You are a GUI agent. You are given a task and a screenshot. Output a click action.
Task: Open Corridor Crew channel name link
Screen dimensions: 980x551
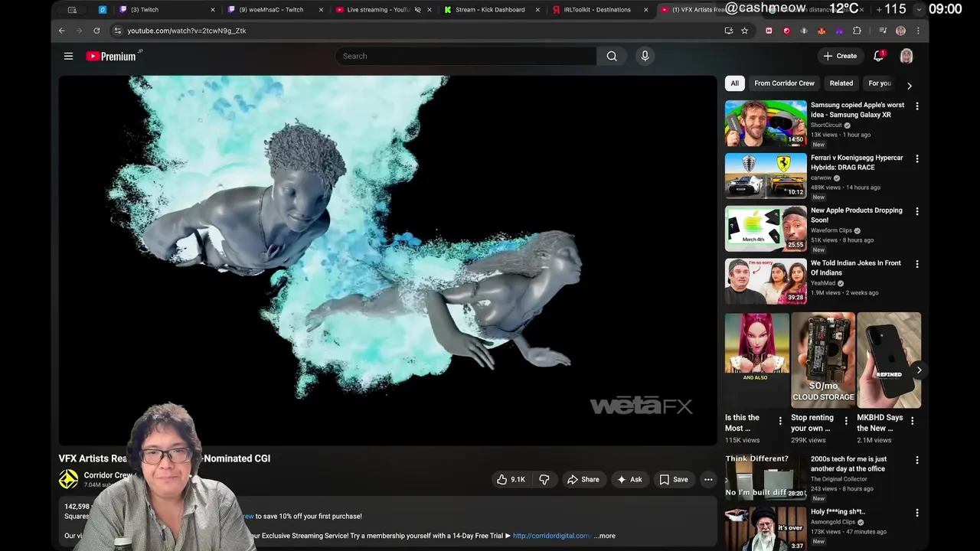(x=107, y=475)
